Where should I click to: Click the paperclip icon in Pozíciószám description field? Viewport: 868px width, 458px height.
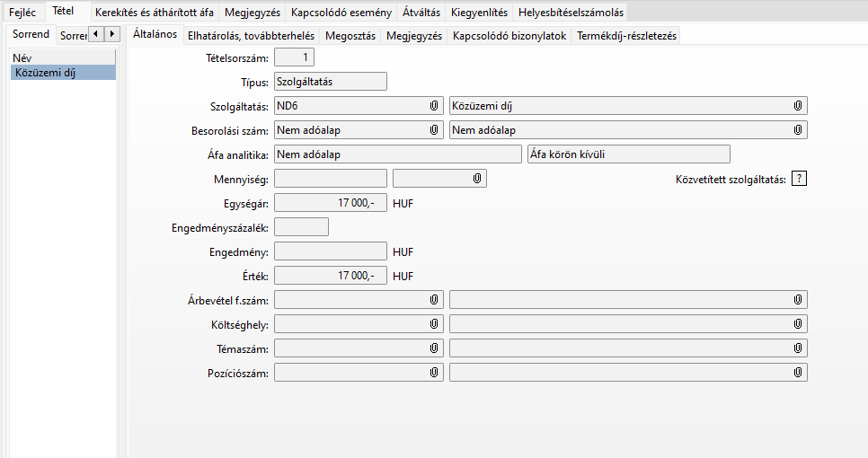click(x=797, y=372)
